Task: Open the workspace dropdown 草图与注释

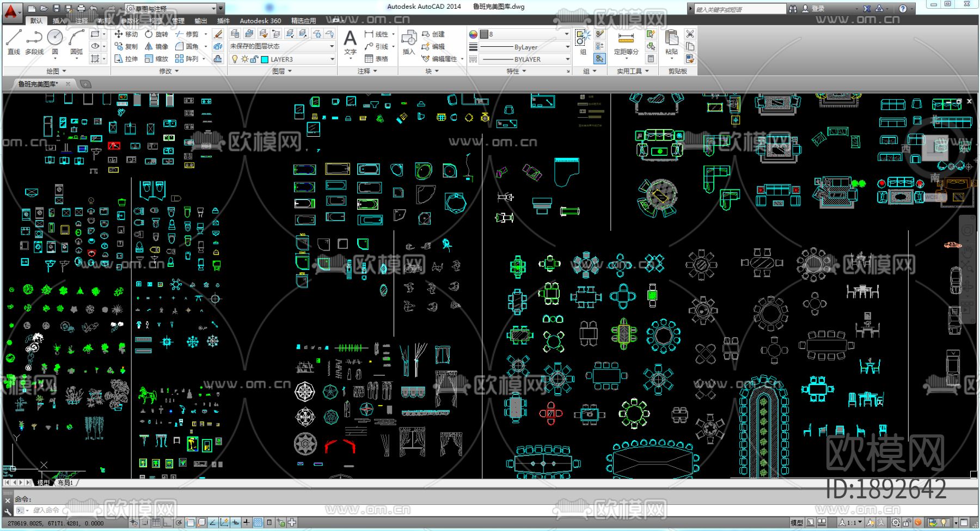Action: (213, 8)
